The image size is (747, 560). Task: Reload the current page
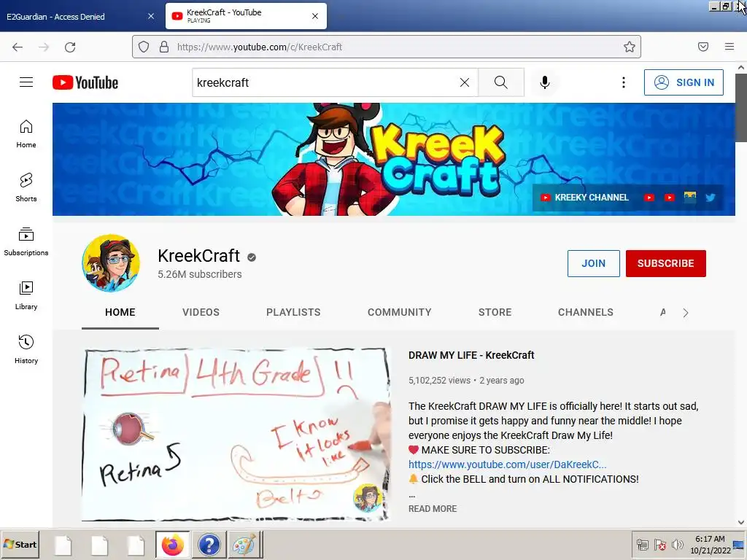[70, 47]
